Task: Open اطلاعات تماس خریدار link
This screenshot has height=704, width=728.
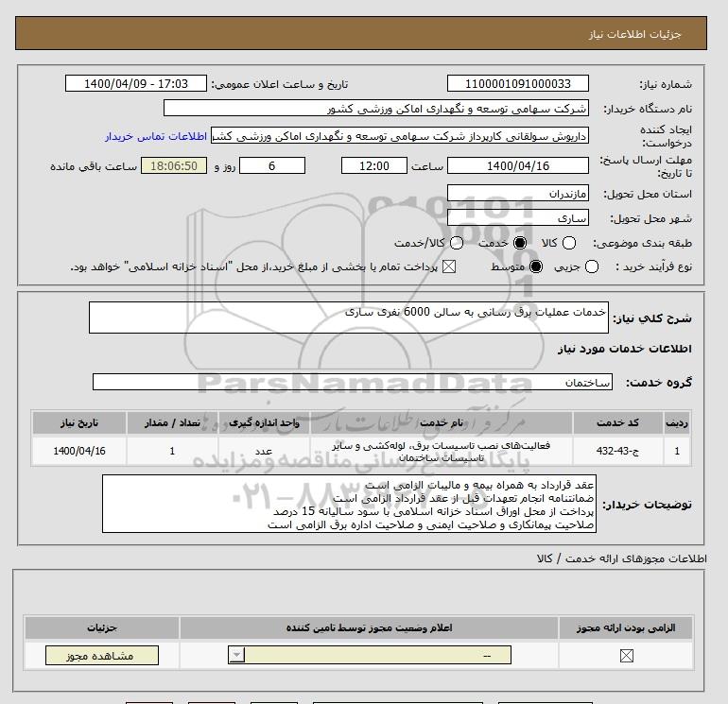Action: (156, 136)
